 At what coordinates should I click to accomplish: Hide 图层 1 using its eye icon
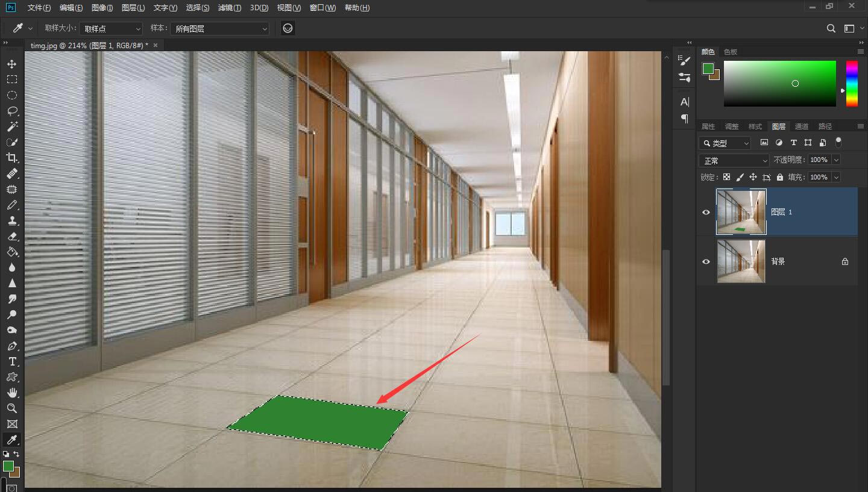click(706, 212)
